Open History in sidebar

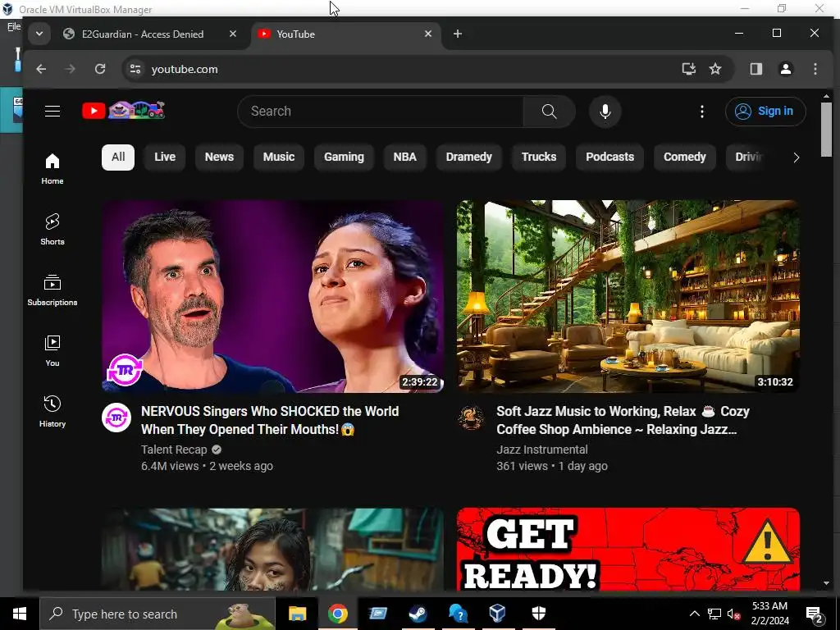pos(52,411)
